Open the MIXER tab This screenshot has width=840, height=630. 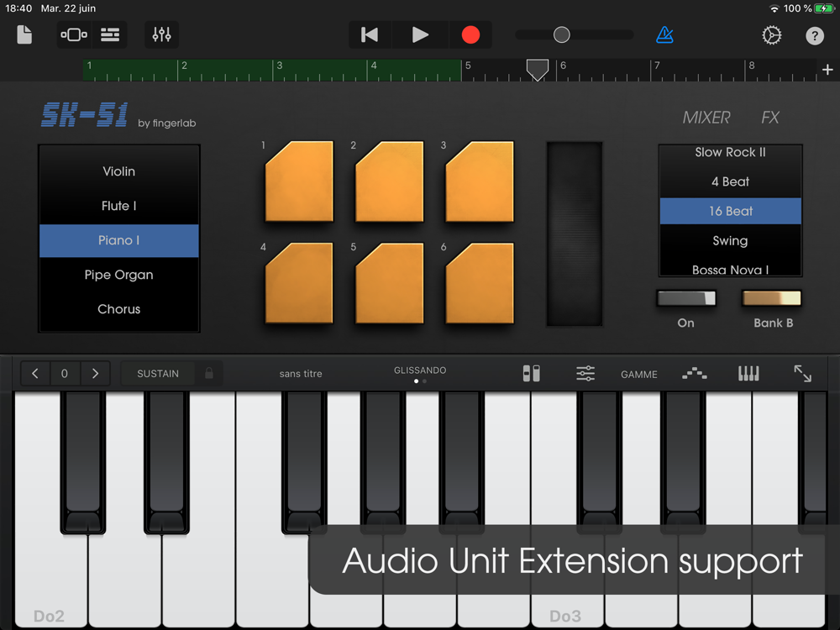[x=706, y=118]
